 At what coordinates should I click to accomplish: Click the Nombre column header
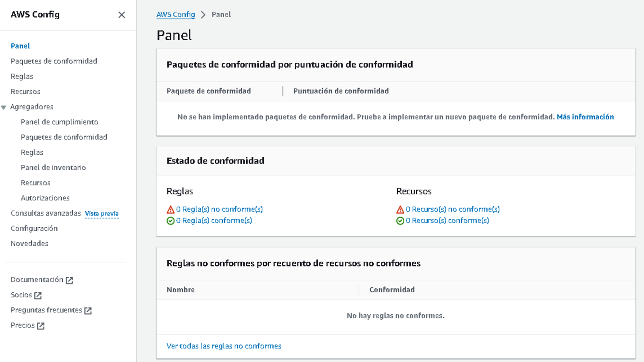click(180, 290)
